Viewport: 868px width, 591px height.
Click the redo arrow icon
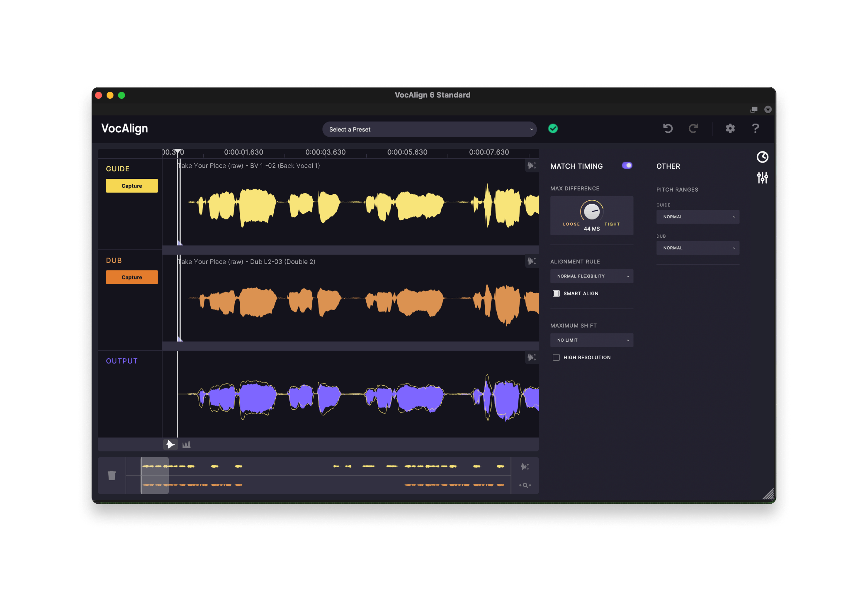pyautogui.click(x=694, y=129)
